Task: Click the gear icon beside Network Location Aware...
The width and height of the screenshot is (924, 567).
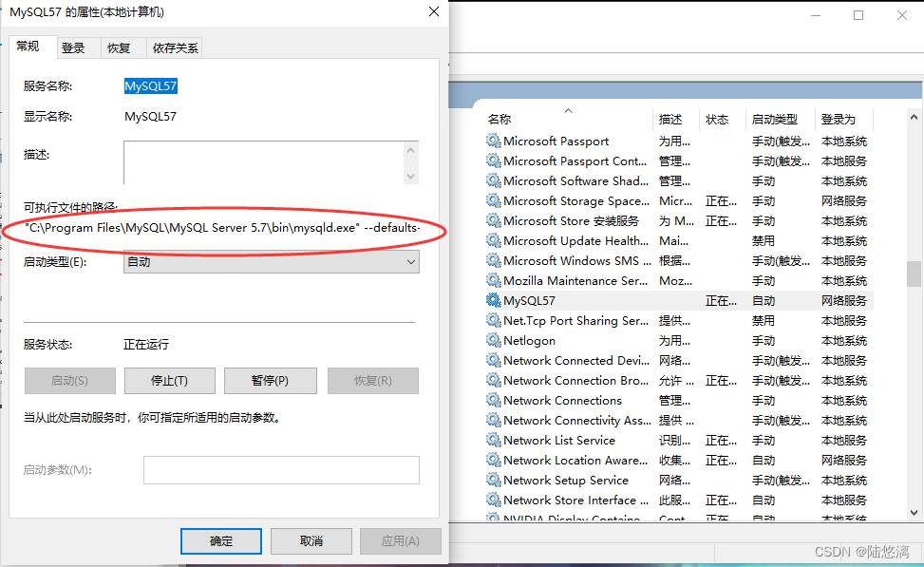Action: [493, 461]
